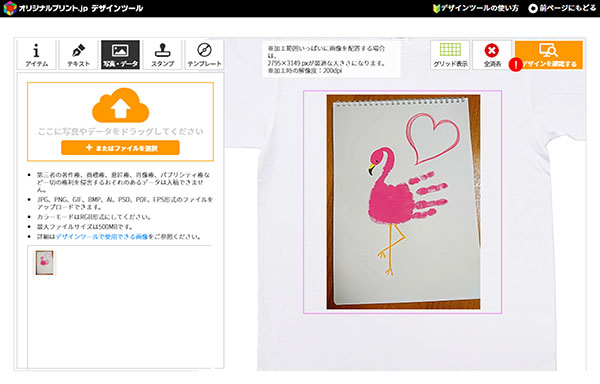
Task: Open デザインツールで使用できる画像 link
Action: coord(102,237)
